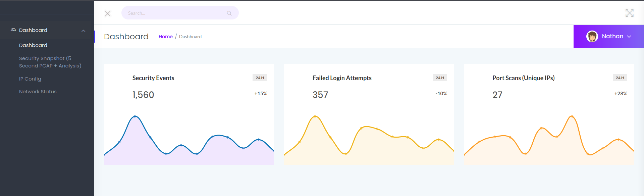Click the peak point on Security Events chart
Screen dimensions: 644x196
click(135, 116)
